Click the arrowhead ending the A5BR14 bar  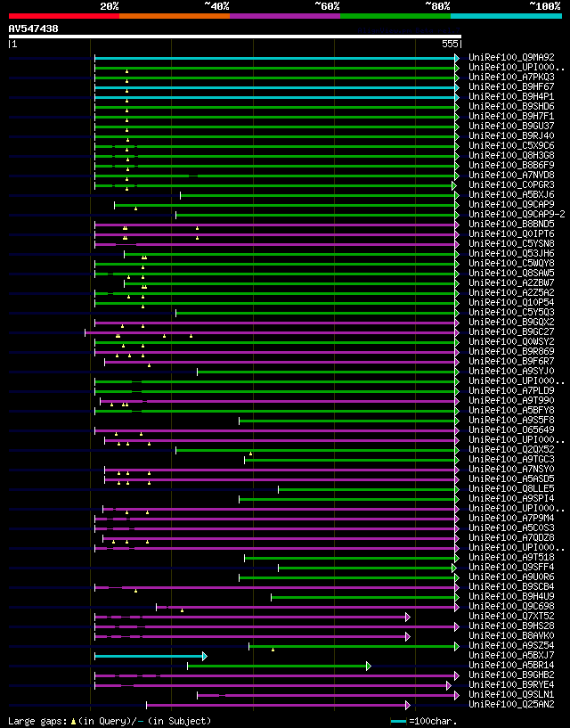point(369,666)
